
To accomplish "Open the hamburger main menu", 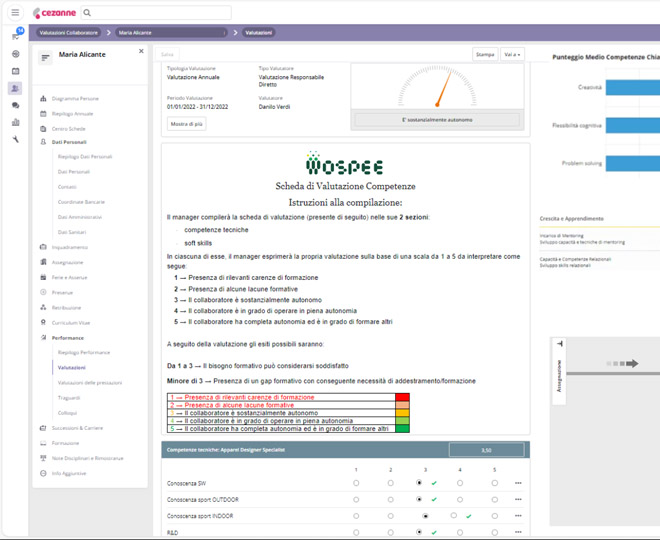I will point(15,12).
